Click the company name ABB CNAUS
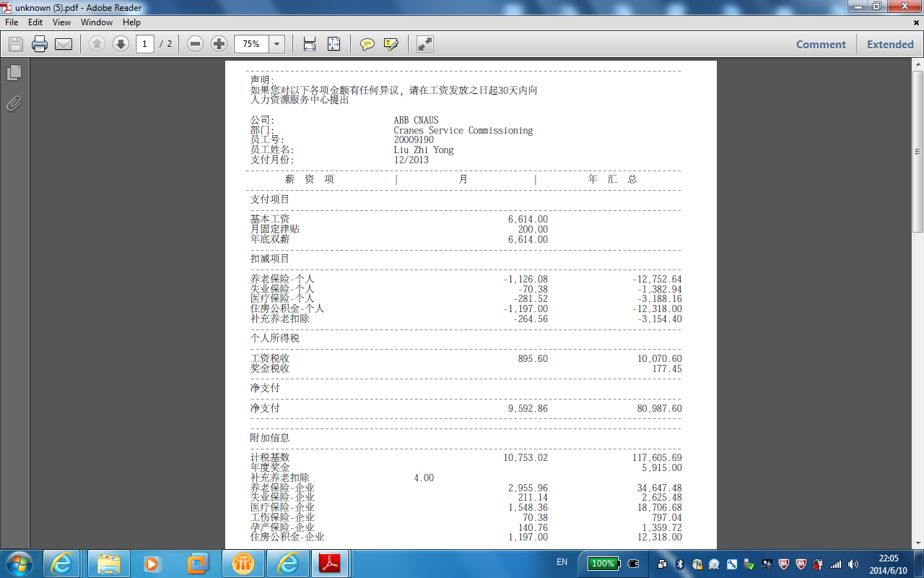The width and height of the screenshot is (924, 578). click(x=416, y=121)
